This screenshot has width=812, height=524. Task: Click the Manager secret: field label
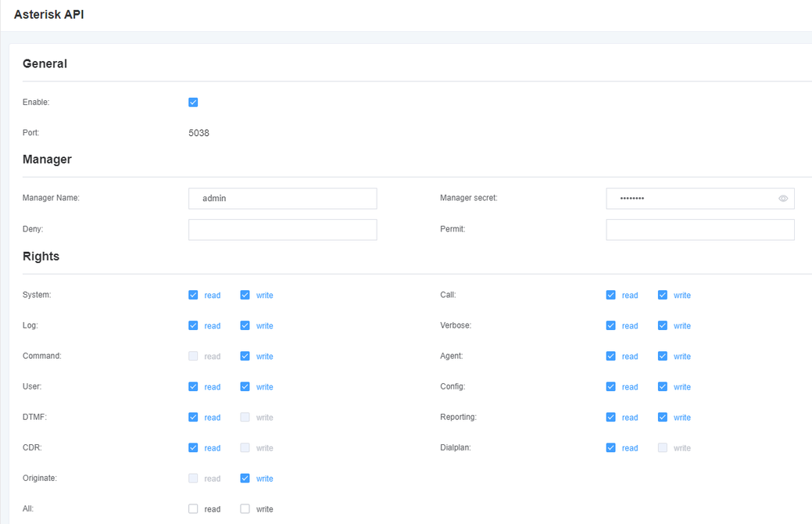pos(469,198)
